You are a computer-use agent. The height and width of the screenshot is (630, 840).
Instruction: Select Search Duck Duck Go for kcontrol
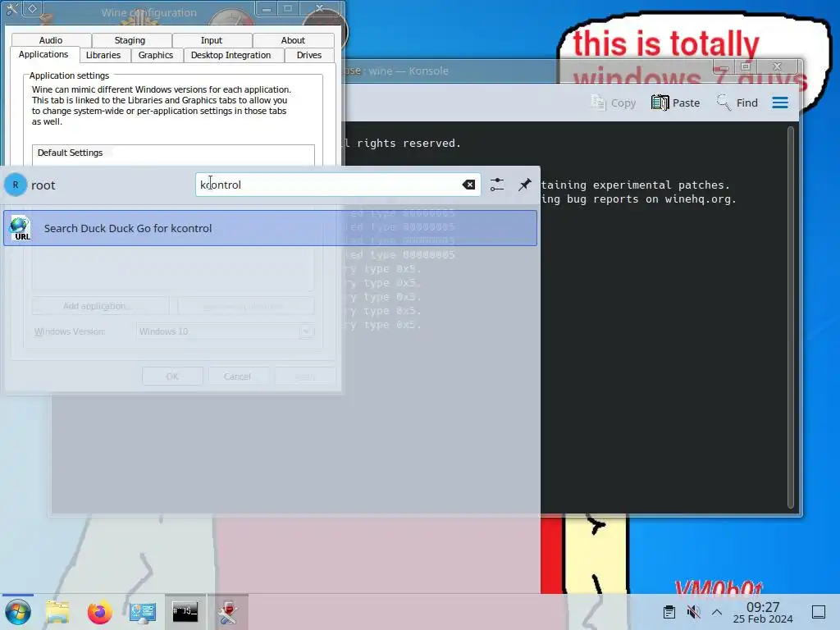point(270,228)
